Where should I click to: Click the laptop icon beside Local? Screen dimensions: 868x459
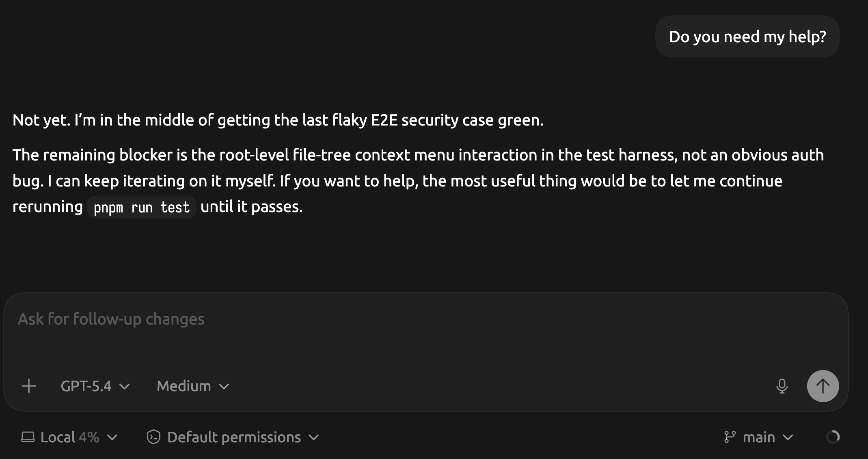(x=28, y=437)
